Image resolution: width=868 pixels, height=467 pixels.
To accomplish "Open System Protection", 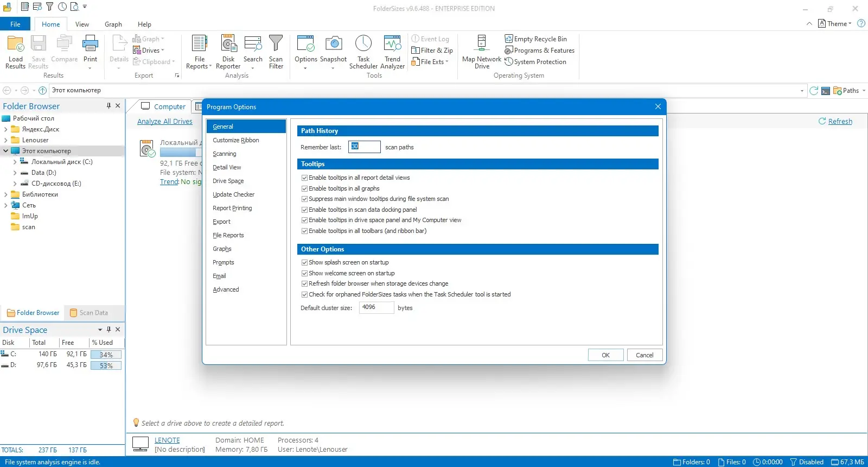I will click(x=535, y=62).
